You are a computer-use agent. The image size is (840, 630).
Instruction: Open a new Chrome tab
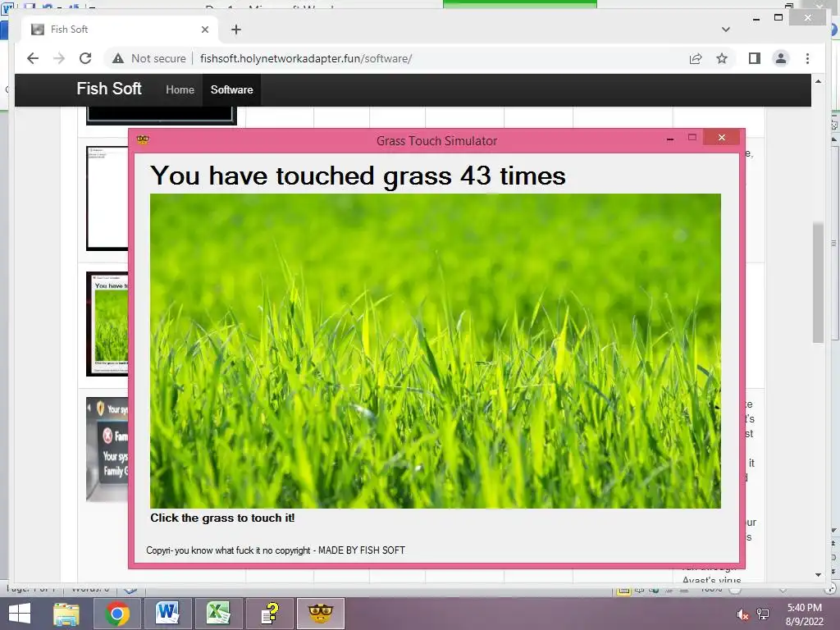[x=235, y=30]
